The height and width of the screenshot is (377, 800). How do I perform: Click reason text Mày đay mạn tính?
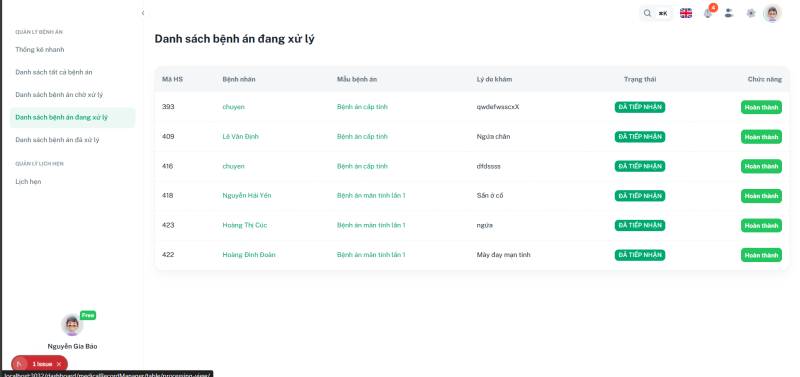pyautogui.click(x=504, y=255)
